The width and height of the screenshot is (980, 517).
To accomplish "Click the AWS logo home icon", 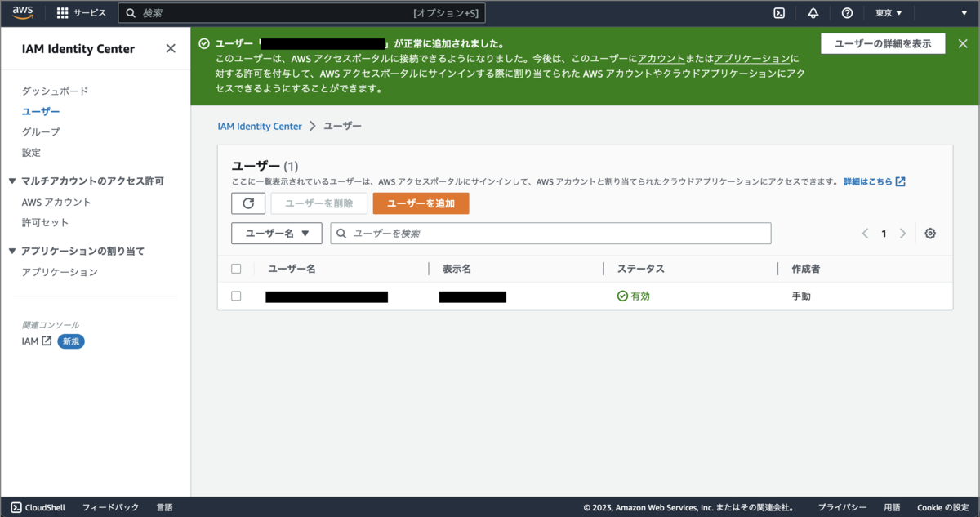I will point(22,12).
